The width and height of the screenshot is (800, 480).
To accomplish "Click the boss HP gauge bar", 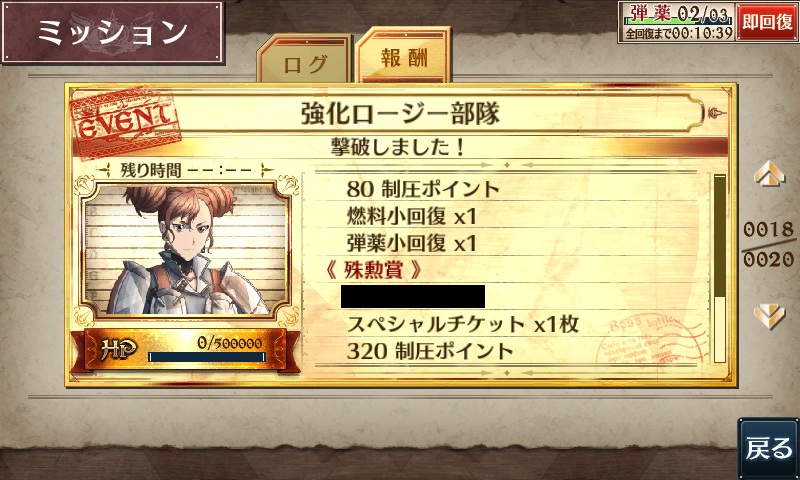I will tap(207, 357).
